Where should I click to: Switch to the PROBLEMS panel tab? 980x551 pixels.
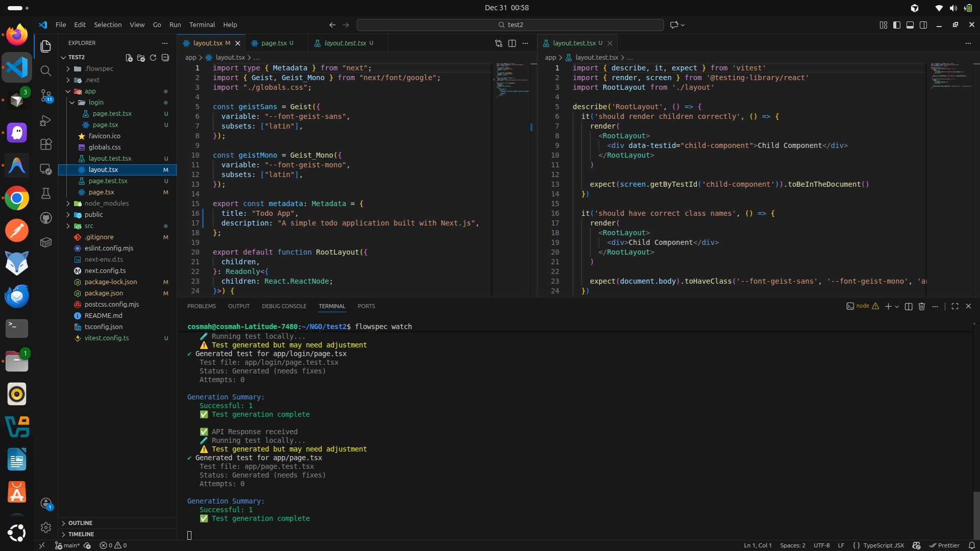click(201, 306)
